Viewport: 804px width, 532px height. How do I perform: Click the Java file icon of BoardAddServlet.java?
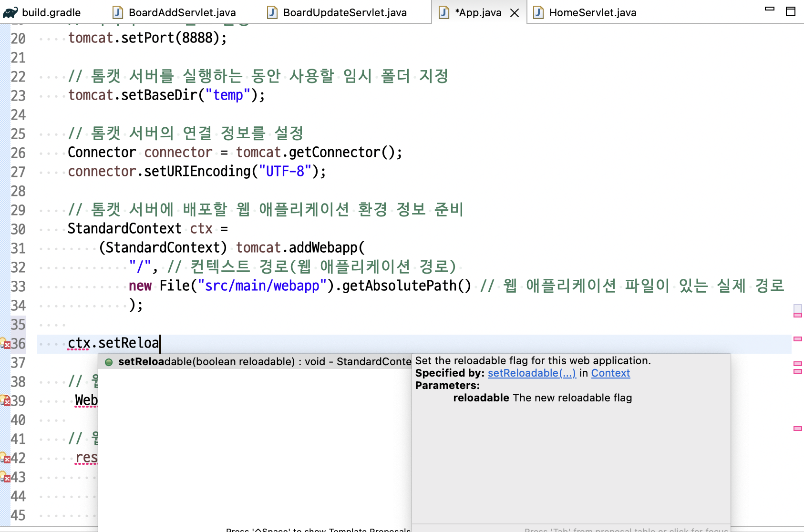[118, 12]
